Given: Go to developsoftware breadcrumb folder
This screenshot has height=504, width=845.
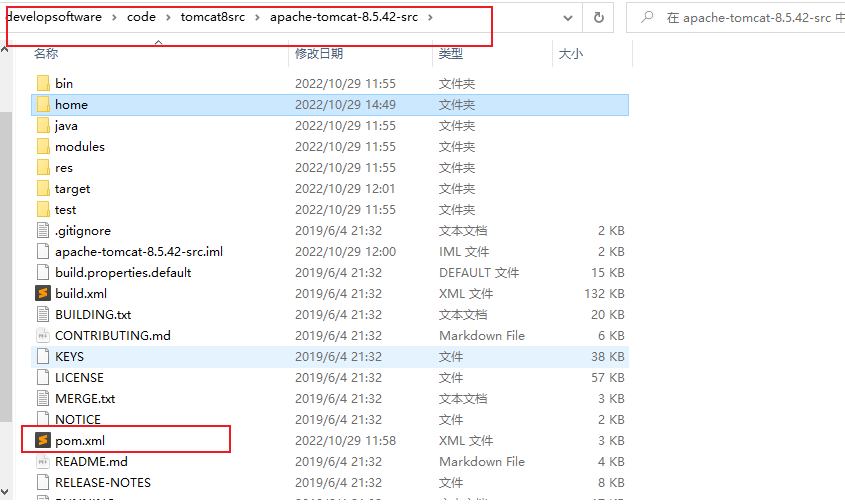Looking at the screenshot, I should (53, 17).
